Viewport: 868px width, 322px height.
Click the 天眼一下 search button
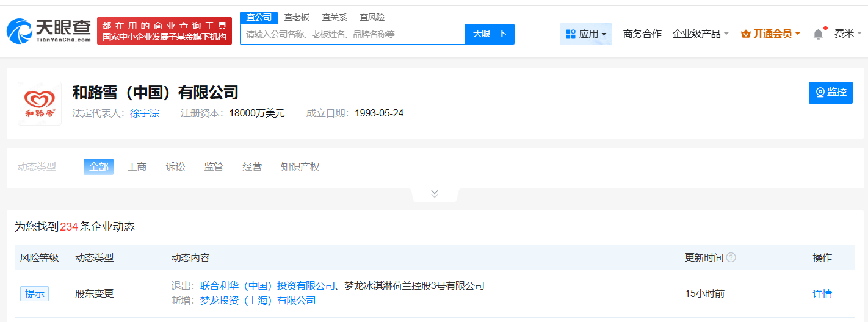click(490, 34)
